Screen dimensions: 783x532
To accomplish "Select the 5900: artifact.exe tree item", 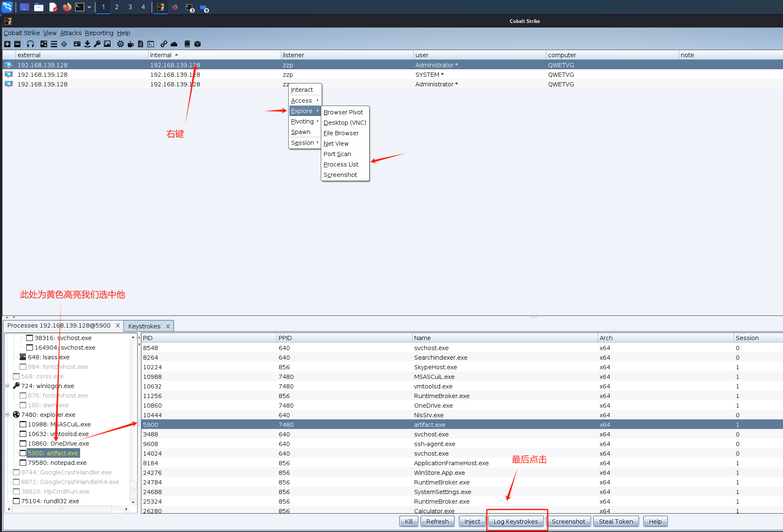I will 53,453.
